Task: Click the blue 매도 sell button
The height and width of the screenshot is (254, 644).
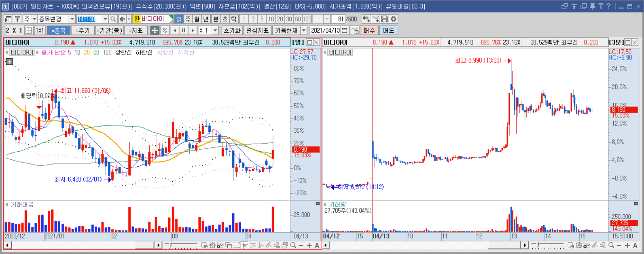Action: 388,30
